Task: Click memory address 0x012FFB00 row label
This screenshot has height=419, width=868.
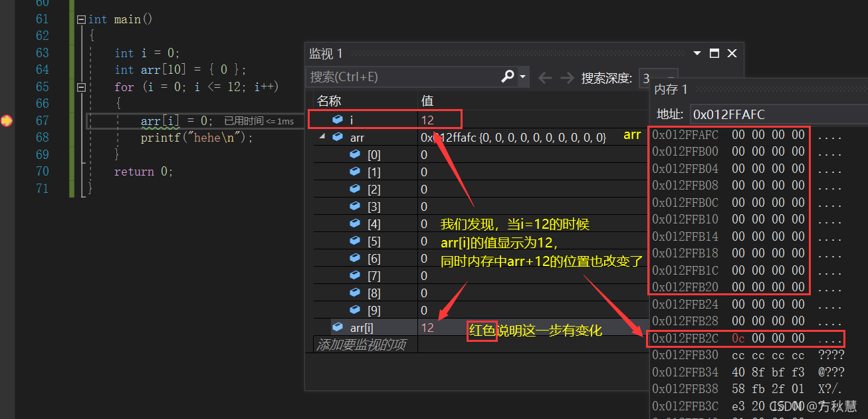Action: point(685,152)
